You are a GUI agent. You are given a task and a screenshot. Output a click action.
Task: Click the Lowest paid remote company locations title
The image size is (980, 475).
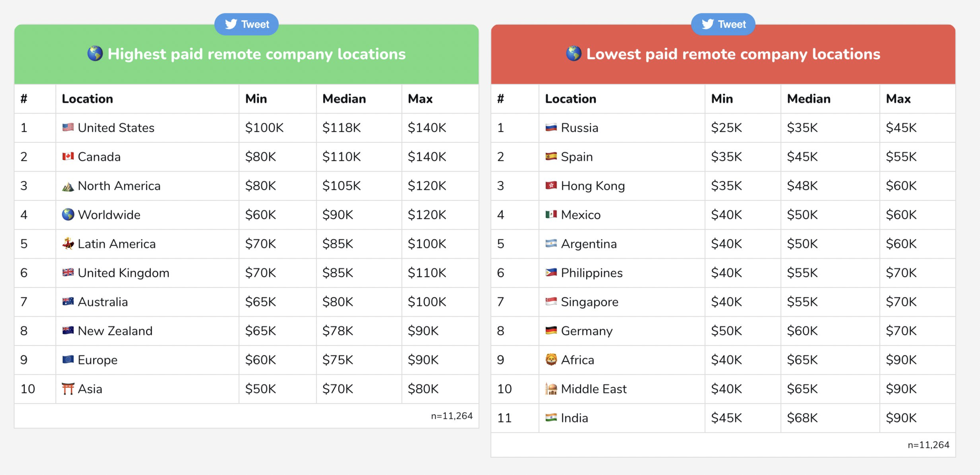tap(733, 54)
